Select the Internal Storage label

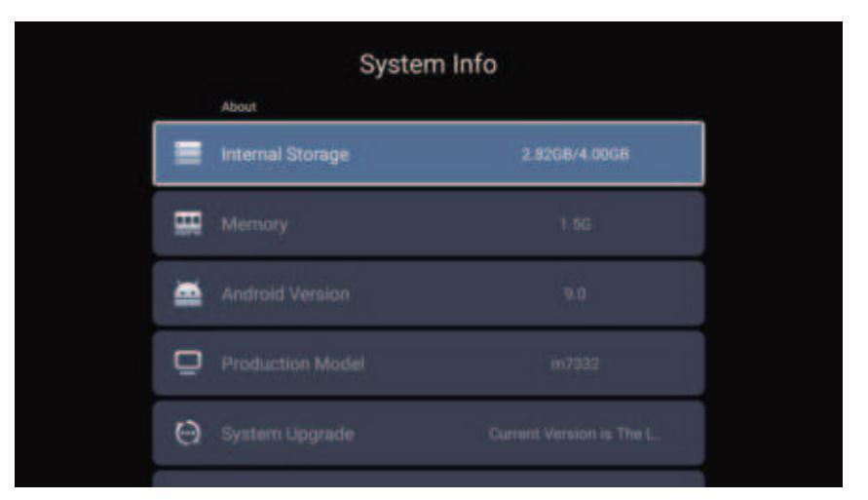point(284,154)
